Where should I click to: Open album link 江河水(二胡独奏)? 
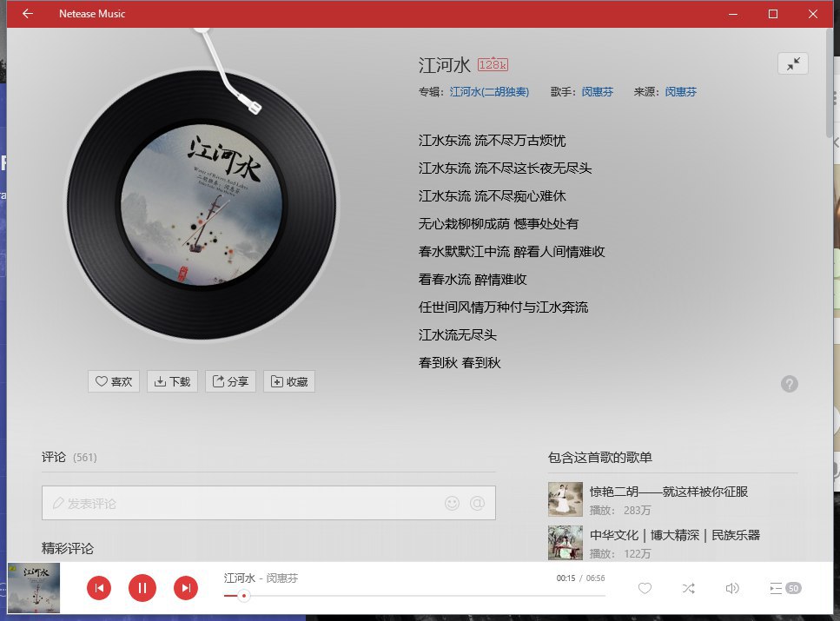click(x=489, y=91)
